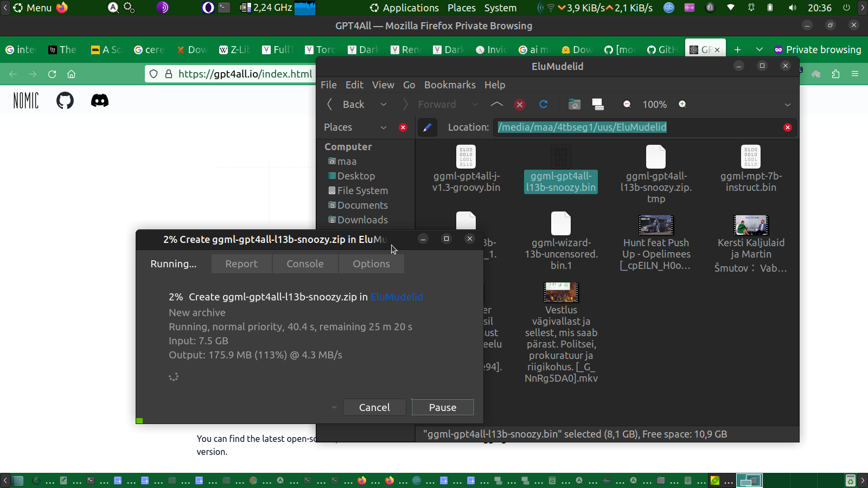This screenshot has width=868, height=488.
Task: Click the Firefox URL address bar
Action: 231,74
